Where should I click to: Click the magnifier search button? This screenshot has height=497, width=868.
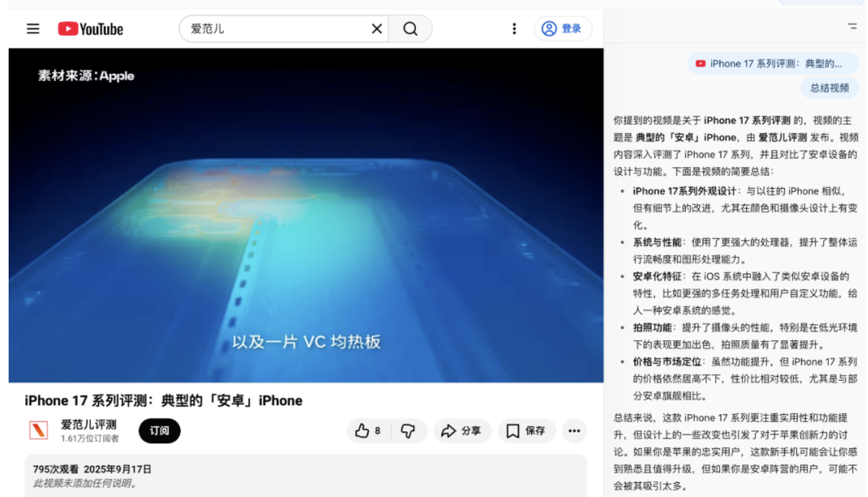coord(411,29)
